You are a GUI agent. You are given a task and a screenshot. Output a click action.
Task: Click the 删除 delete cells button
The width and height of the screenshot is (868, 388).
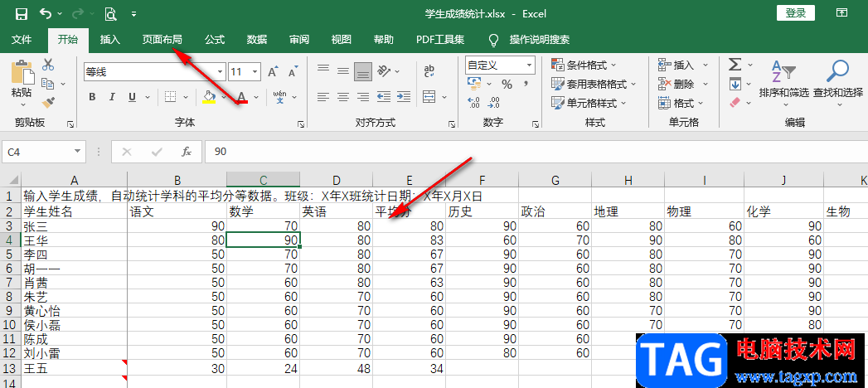(x=683, y=84)
